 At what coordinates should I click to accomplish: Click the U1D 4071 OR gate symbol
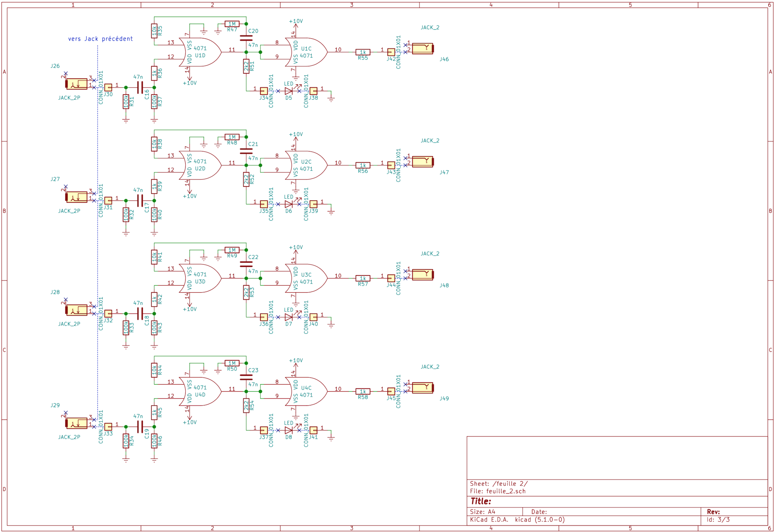click(199, 52)
